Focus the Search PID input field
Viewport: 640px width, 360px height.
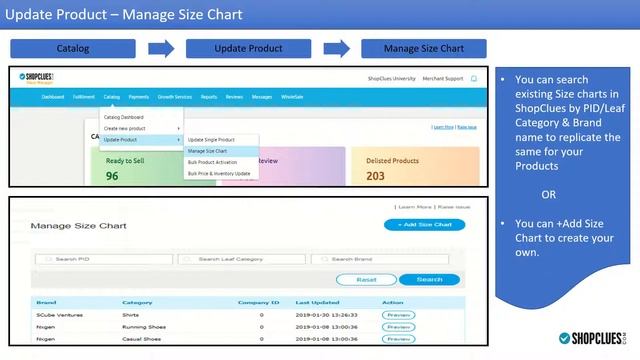(104, 259)
